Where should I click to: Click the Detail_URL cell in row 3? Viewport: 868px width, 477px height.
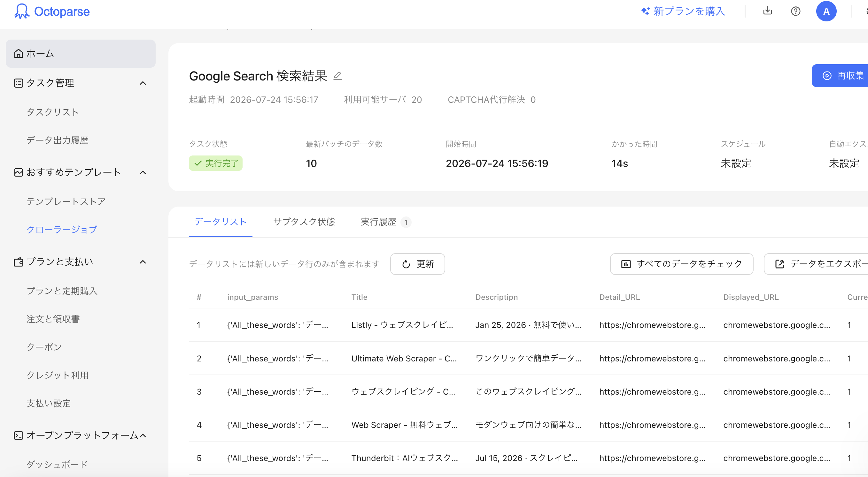[652, 392]
